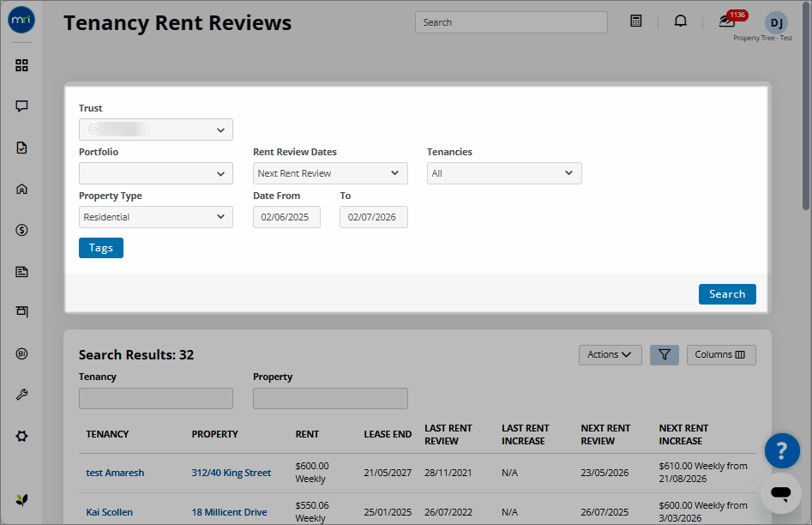Click the Property filter text box

pos(330,399)
